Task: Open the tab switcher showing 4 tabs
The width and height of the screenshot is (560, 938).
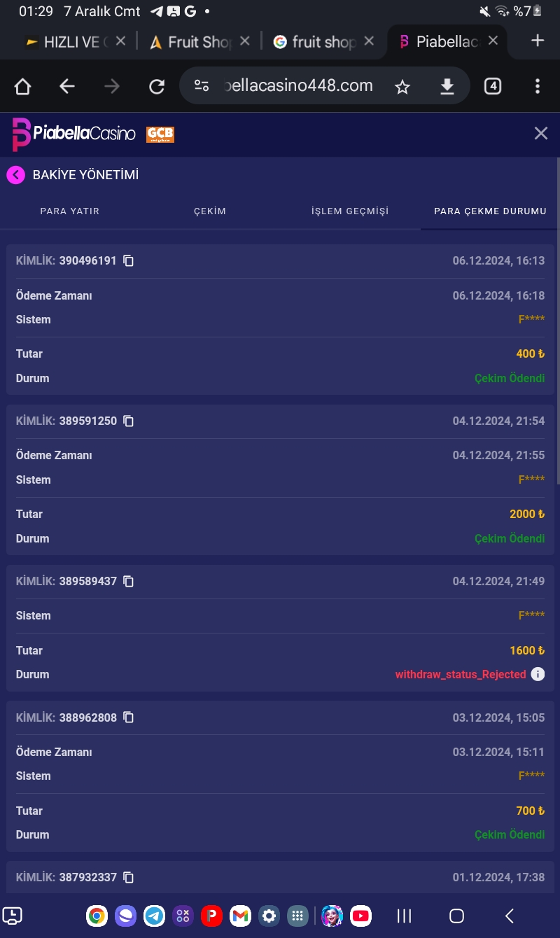Action: (x=493, y=87)
